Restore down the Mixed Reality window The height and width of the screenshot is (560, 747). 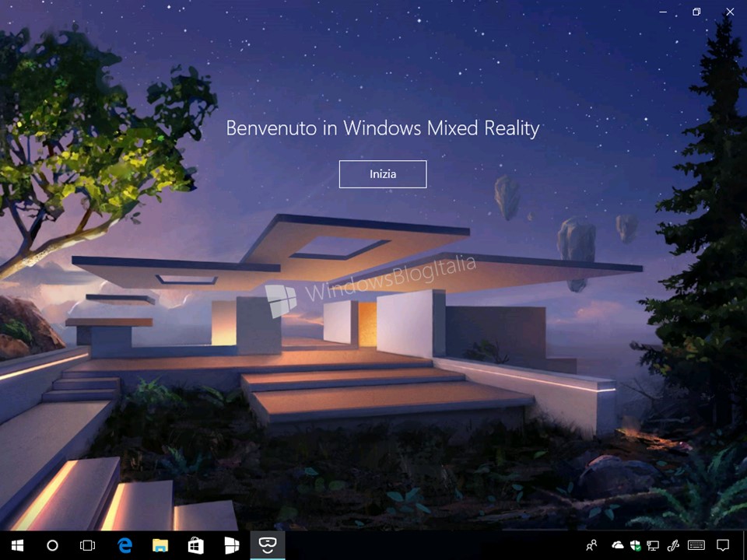[x=696, y=12]
